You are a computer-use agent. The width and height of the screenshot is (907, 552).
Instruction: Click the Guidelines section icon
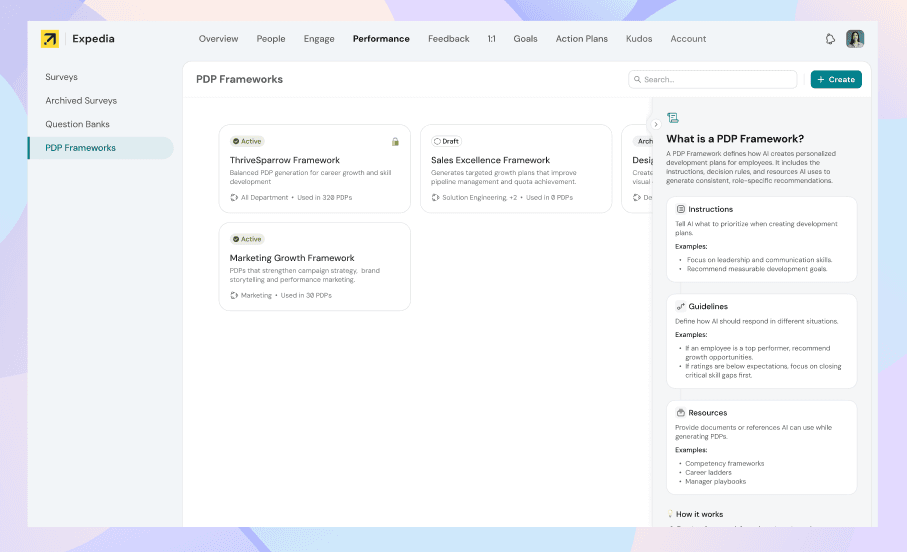pos(680,306)
